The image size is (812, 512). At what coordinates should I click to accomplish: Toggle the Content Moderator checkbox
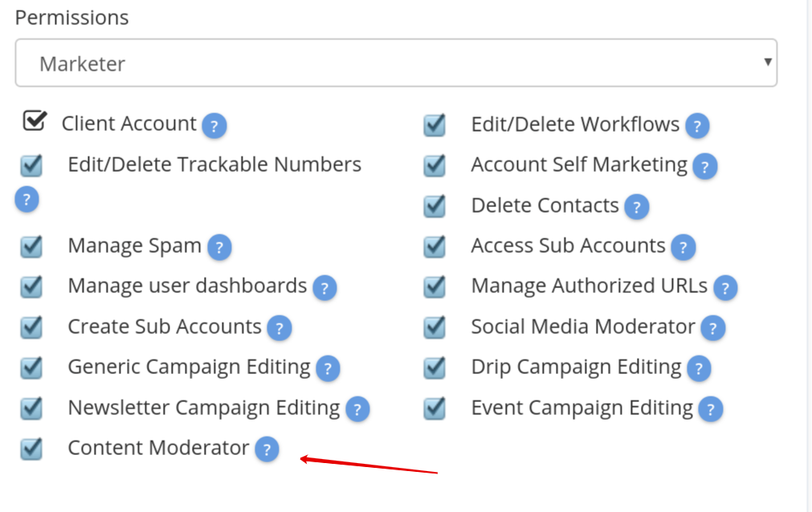31,449
